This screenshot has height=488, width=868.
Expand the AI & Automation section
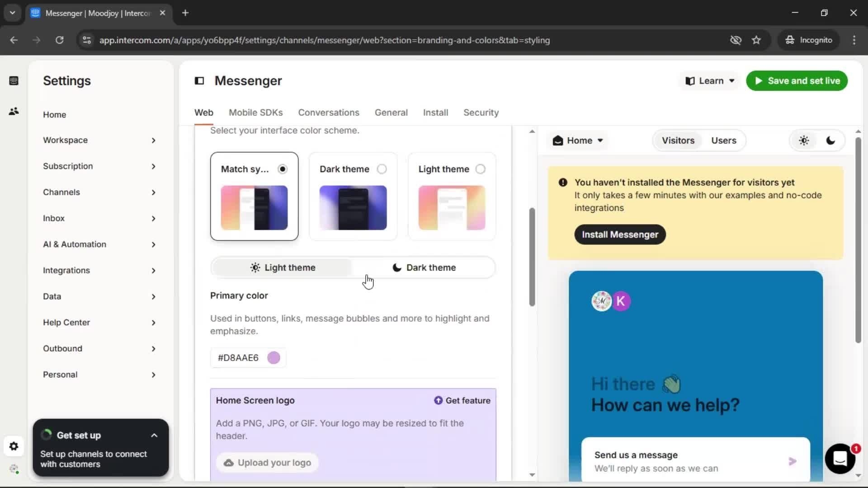(x=99, y=244)
